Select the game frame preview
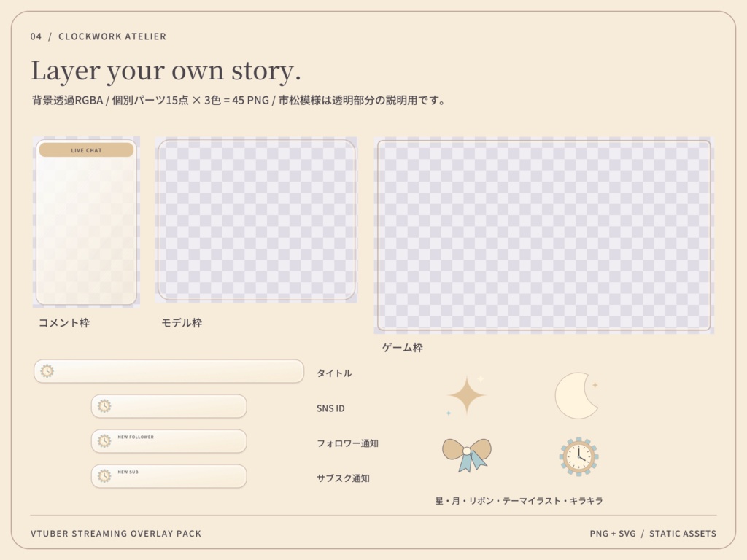This screenshot has height=560, width=747. (544, 236)
